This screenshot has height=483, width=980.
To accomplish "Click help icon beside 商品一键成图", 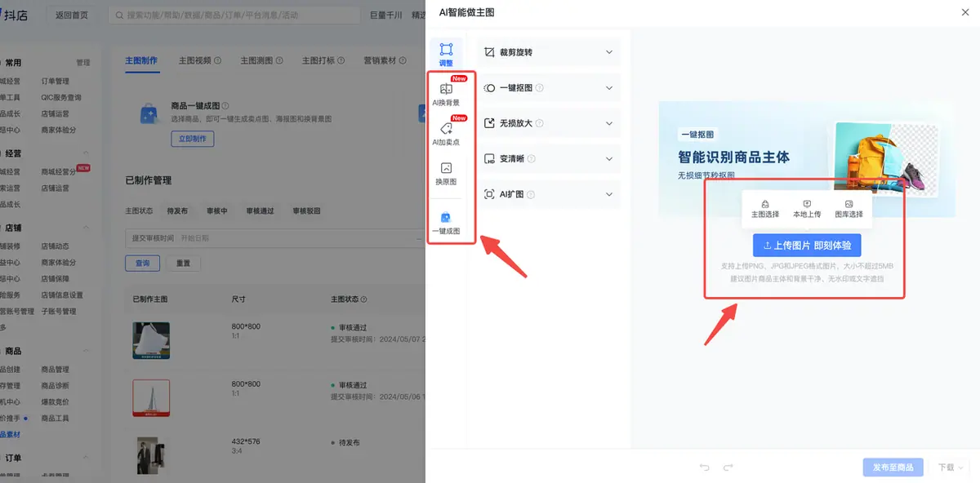I will pyautogui.click(x=225, y=106).
